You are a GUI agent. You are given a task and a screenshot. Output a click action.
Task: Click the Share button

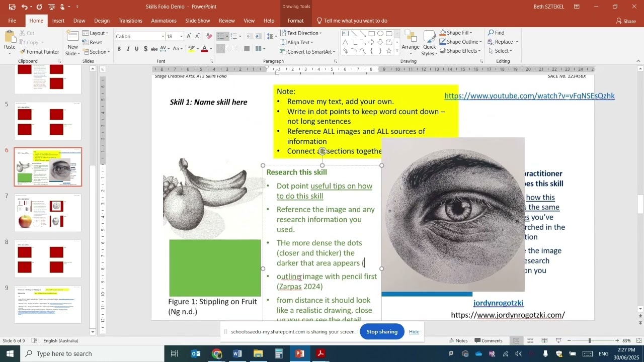626,21
